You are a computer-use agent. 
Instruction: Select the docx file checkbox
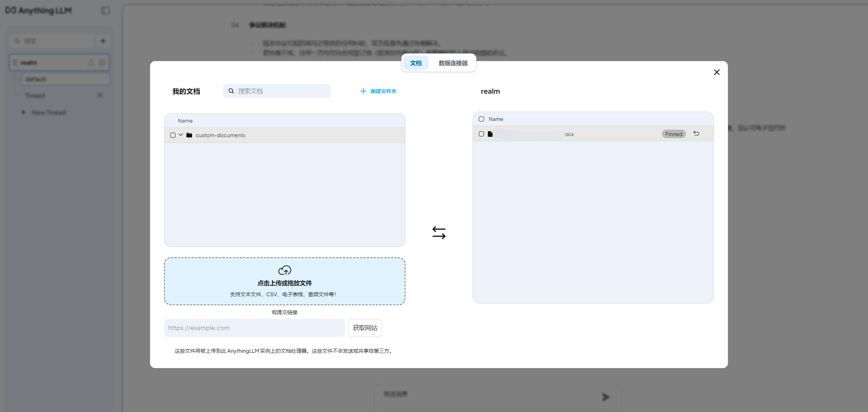coord(481,134)
